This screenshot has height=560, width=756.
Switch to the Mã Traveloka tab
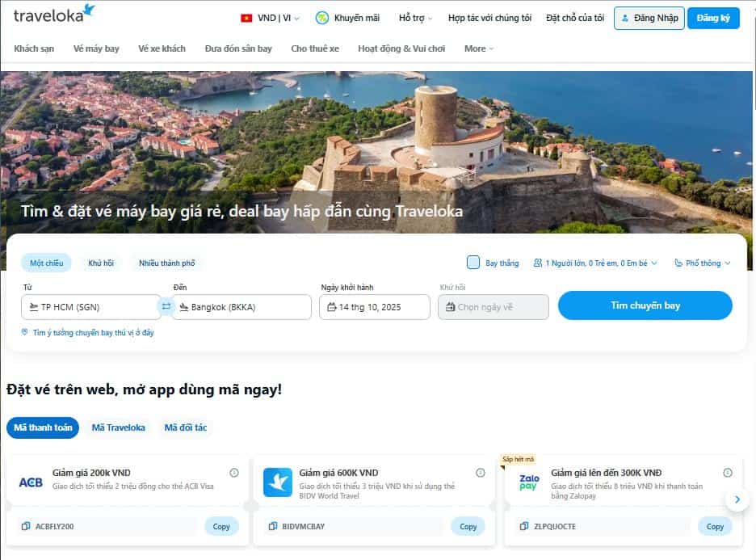[x=119, y=427]
